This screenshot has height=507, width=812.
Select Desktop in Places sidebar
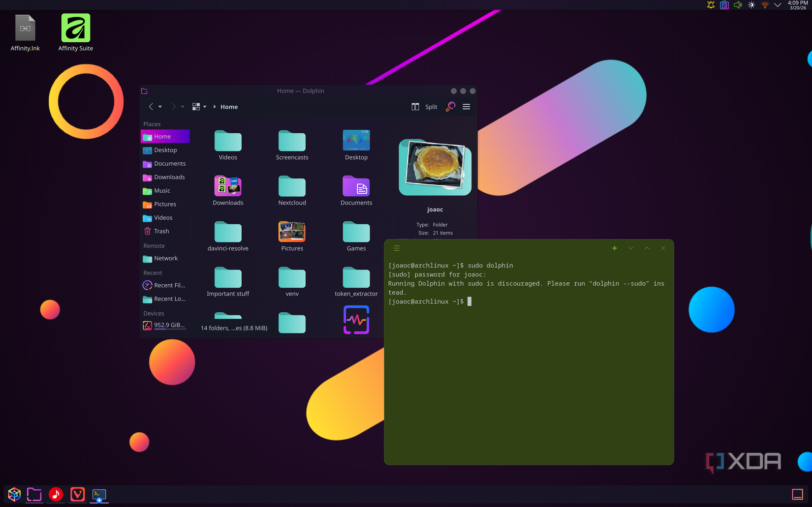(165, 150)
